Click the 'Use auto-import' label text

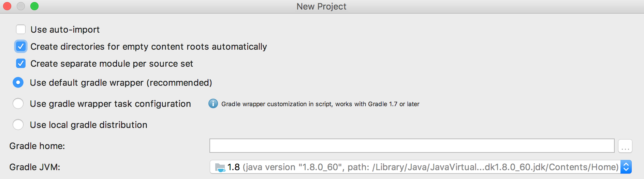pos(65,30)
